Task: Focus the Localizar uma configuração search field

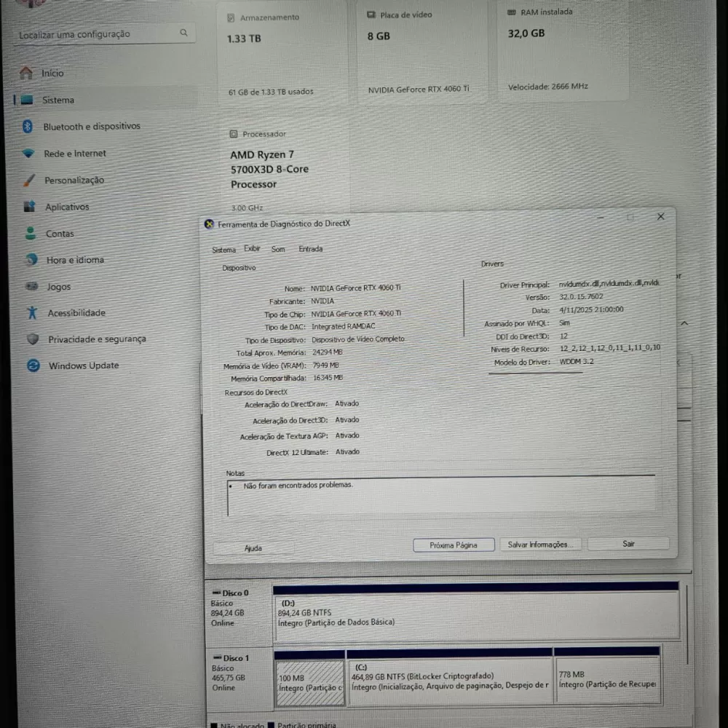Action: [104, 34]
